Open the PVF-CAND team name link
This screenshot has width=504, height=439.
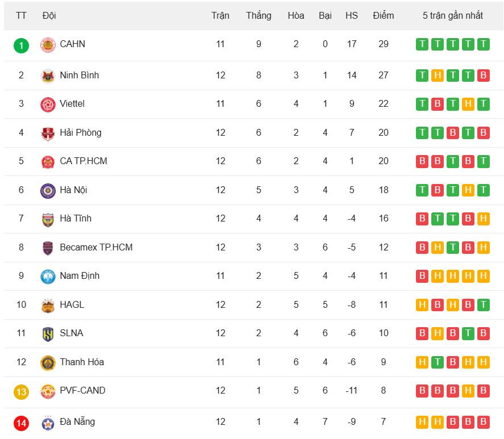(x=82, y=390)
